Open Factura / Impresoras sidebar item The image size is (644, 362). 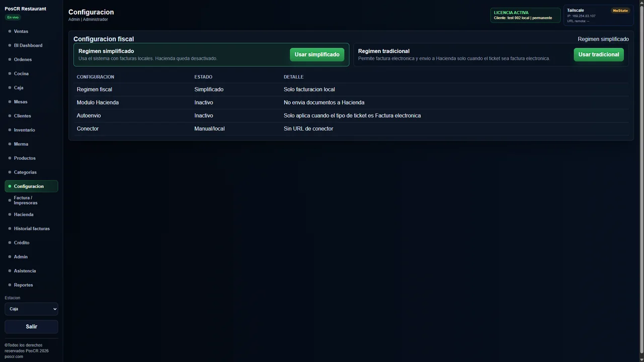pos(31,200)
